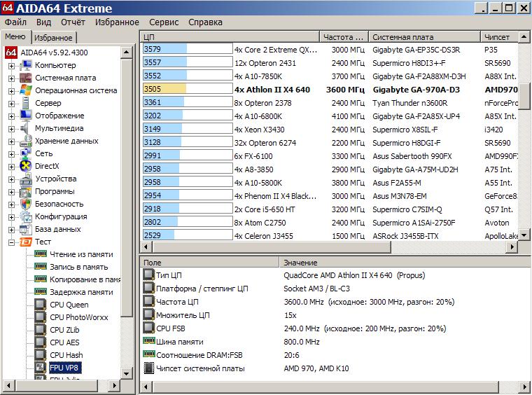Click the CPU Queen chip icon

[x=41, y=305]
